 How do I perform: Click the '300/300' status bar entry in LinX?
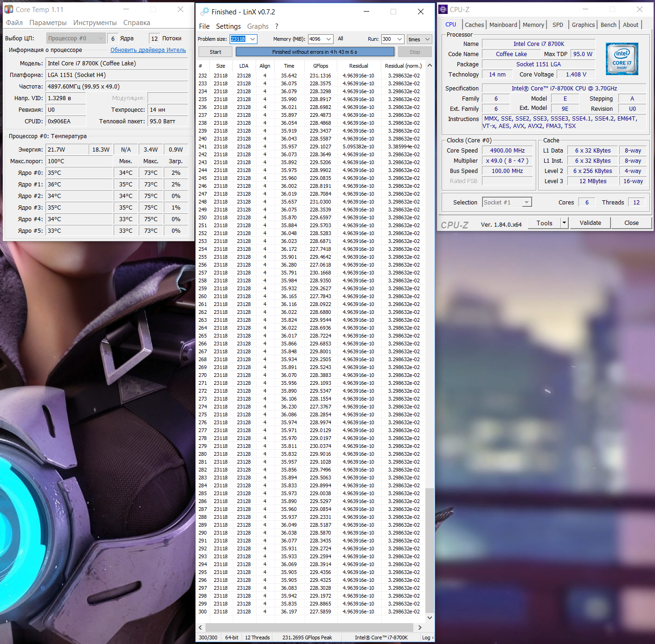point(208,638)
